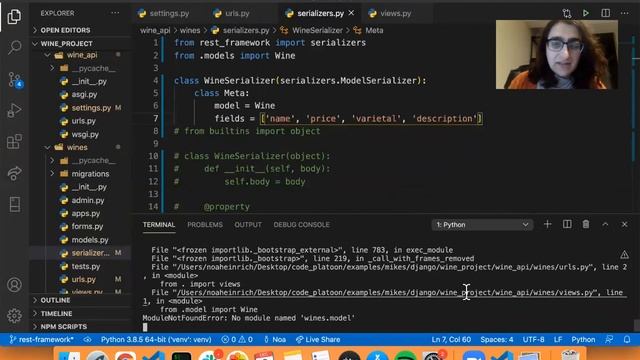Open the Live Share view icon
Viewport: 640px width, 360px height.
pyautogui.click(x=14, y=173)
